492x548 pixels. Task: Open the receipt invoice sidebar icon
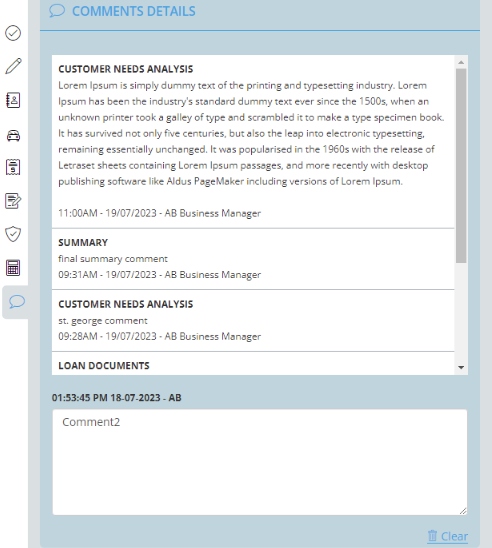pyautogui.click(x=13, y=167)
